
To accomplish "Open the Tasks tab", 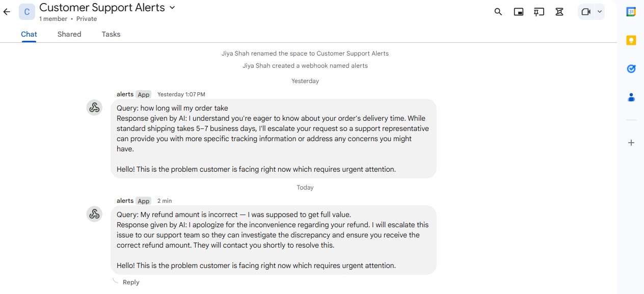I will (x=111, y=34).
